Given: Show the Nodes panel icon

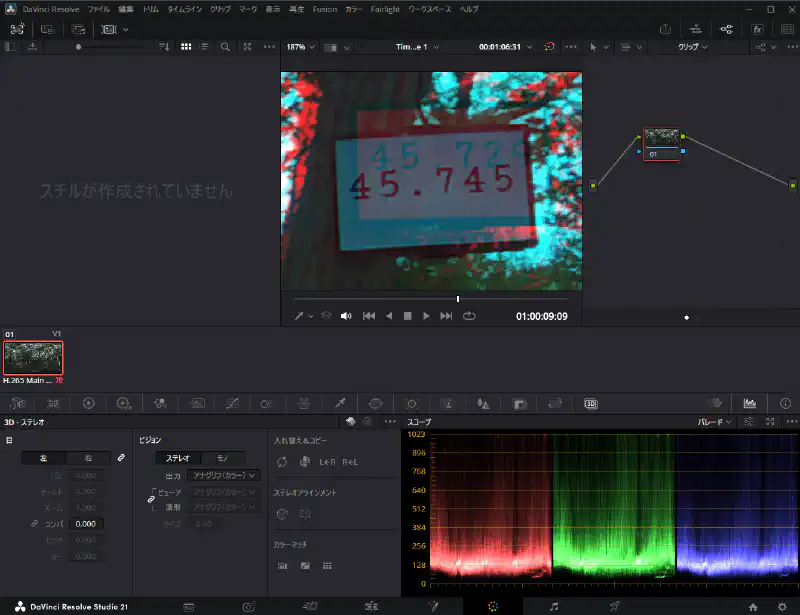Looking at the screenshot, I should coord(727,29).
